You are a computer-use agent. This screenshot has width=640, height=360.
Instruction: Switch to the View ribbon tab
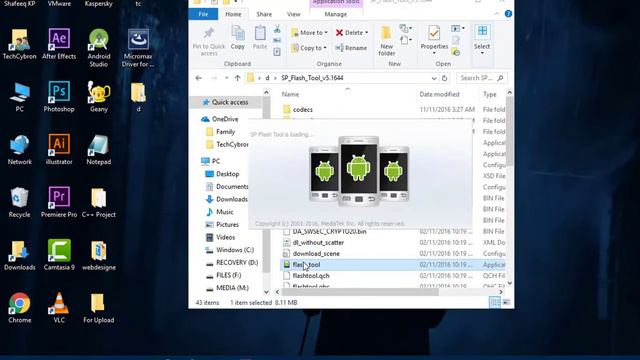click(293, 14)
